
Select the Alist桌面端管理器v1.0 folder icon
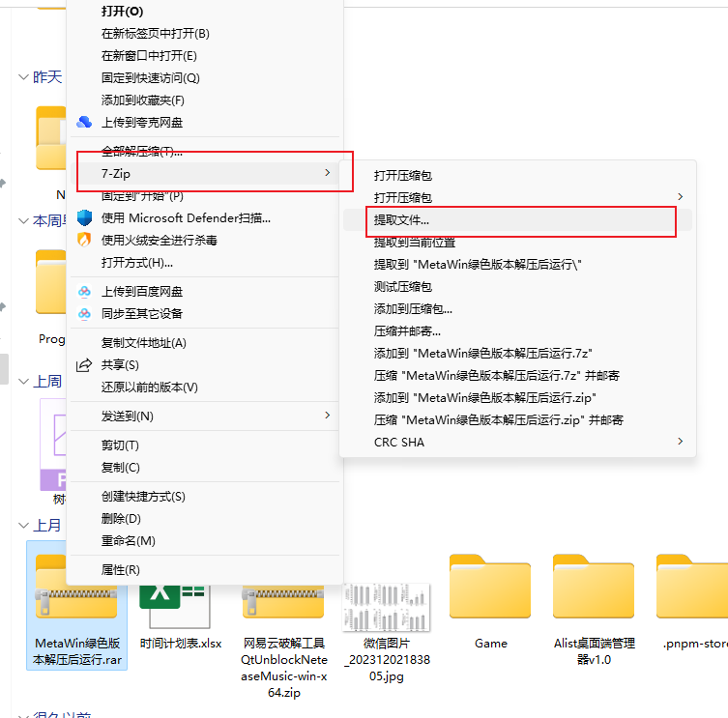594,587
